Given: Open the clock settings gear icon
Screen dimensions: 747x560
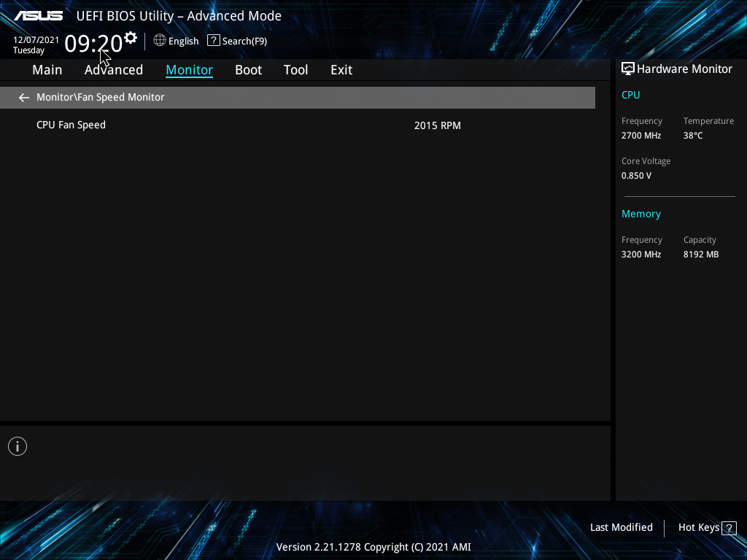Looking at the screenshot, I should click(x=131, y=38).
